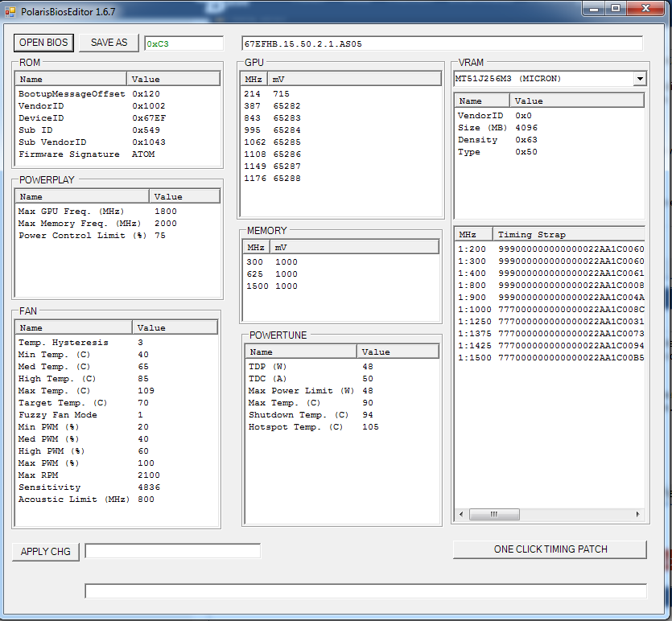Select the memory 1500 MHz row
Screen dimensions: 672x621
coord(341,286)
